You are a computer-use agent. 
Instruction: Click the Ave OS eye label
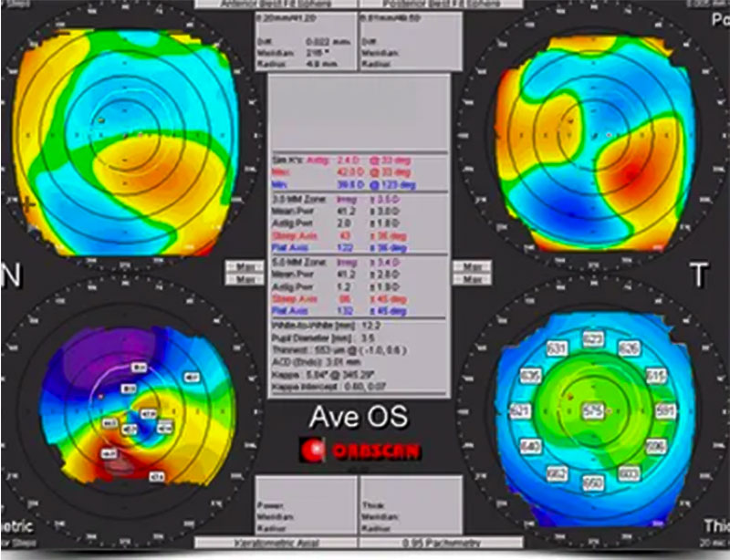click(x=358, y=417)
